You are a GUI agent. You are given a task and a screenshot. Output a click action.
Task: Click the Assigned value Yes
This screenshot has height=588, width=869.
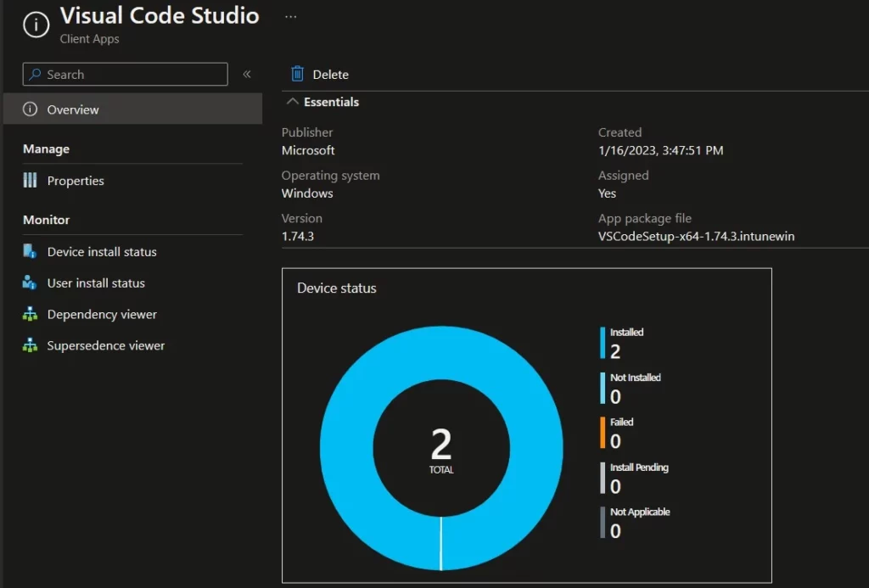pyautogui.click(x=607, y=193)
